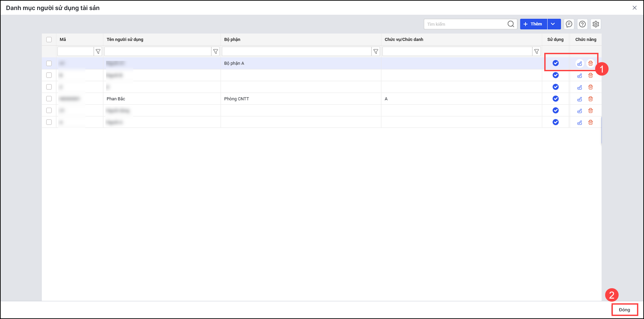Click the filter icon for Chức vụ/Chức danh
The image size is (644, 319).
[x=537, y=51]
